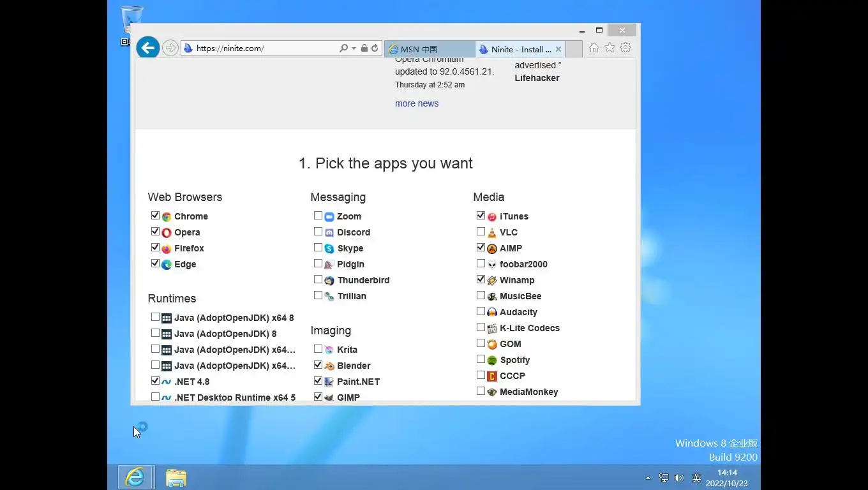Close the Ninite tab
868x490 pixels.
558,49
